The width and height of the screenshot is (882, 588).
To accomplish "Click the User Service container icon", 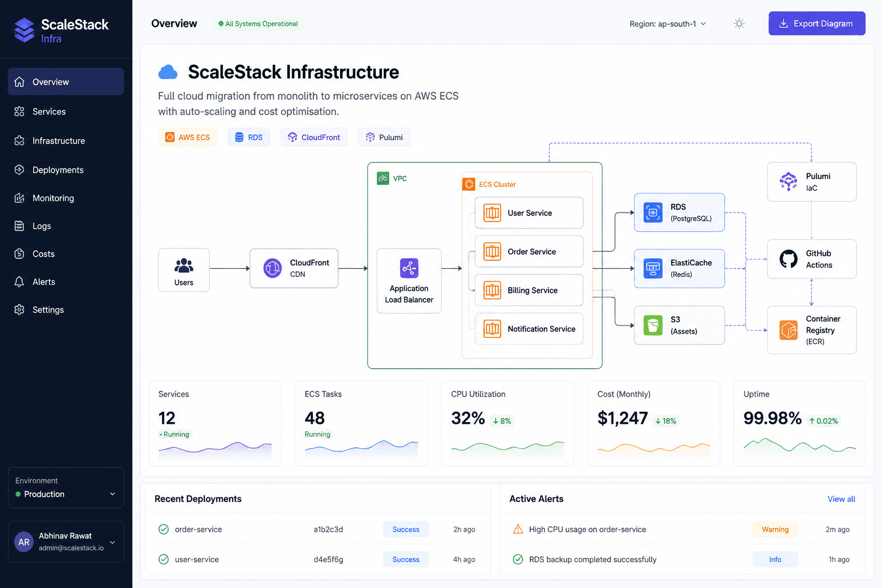I will [492, 213].
